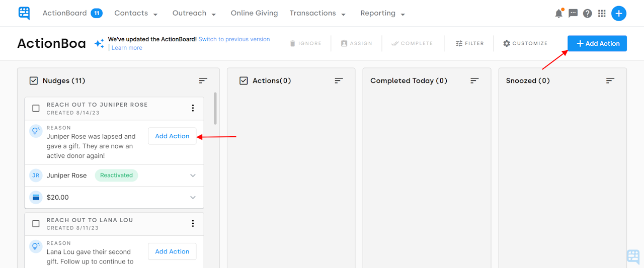Click Add Action on Lana Lou card
Screen dimensions: 644x268
pos(172,251)
